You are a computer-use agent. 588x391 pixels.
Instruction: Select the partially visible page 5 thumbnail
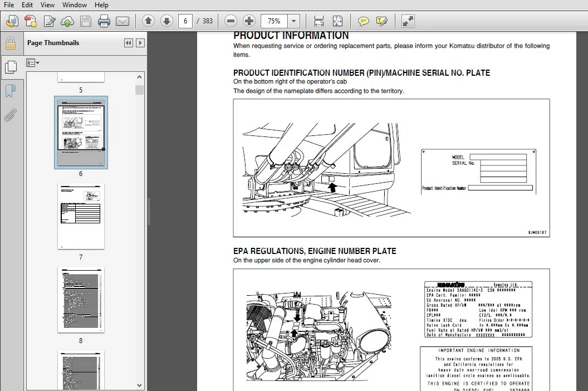(x=81, y=77)
